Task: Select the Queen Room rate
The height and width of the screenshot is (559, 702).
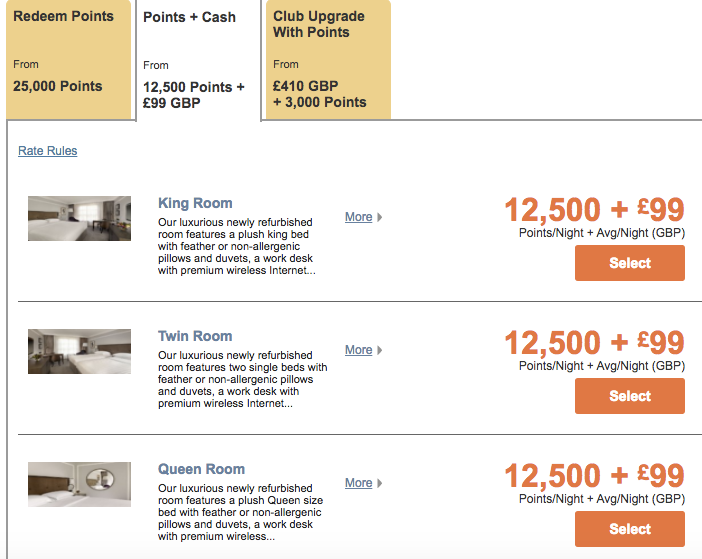Action: 629,529
